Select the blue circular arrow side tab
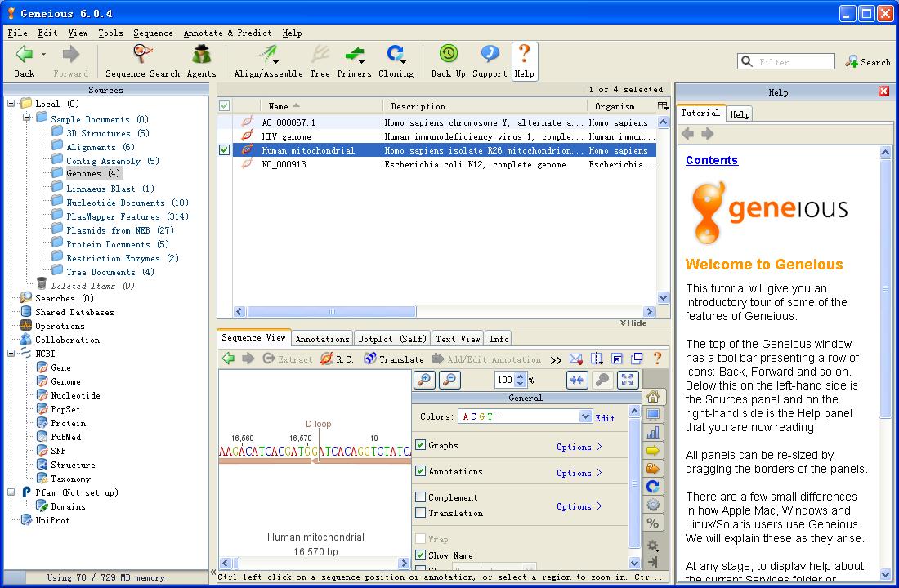This screenshot has height=588, width=899. [x=653, y=487]
